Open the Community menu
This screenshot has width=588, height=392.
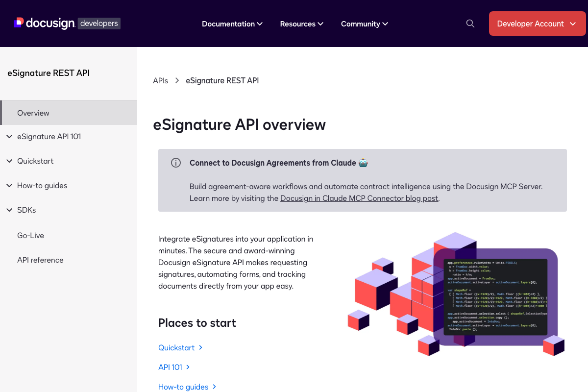coord(365,24)
